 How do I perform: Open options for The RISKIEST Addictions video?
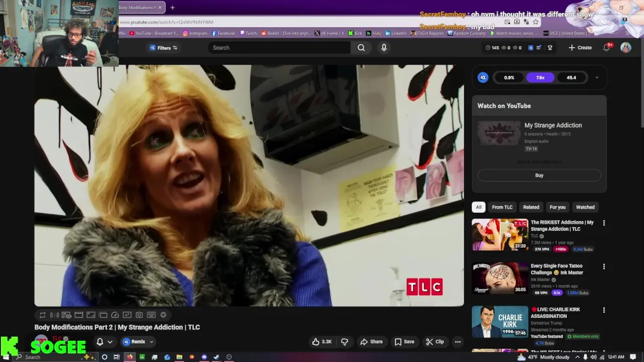pyautogui.click(x=604, y=223)
